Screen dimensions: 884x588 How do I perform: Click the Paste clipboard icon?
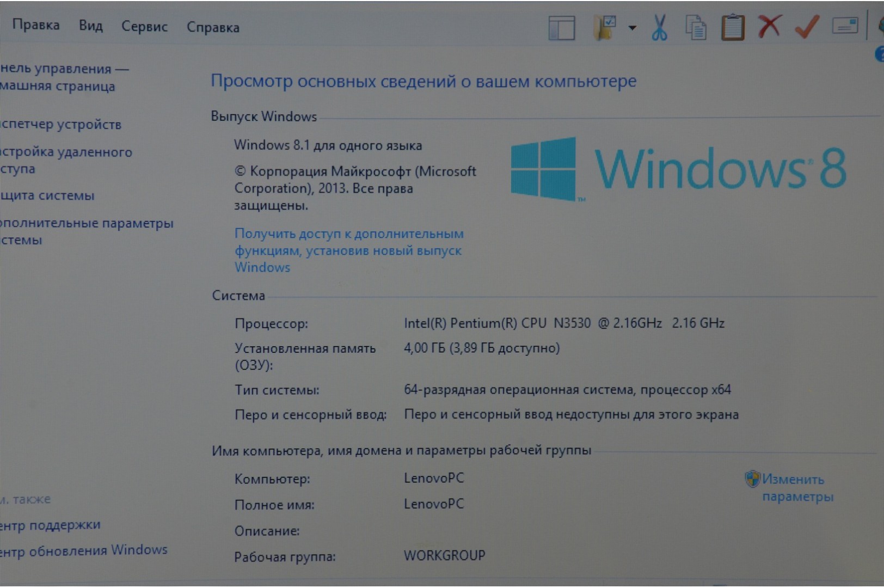click(x=733, y=27)
